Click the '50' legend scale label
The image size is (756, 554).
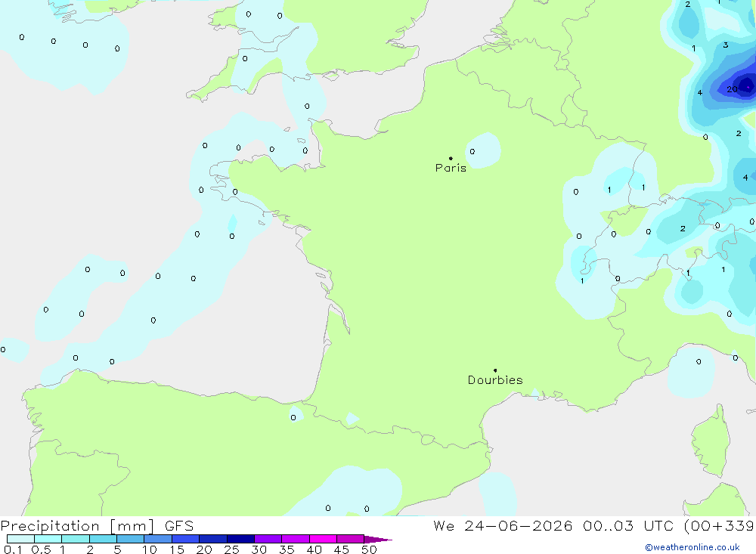pos(369,549)
